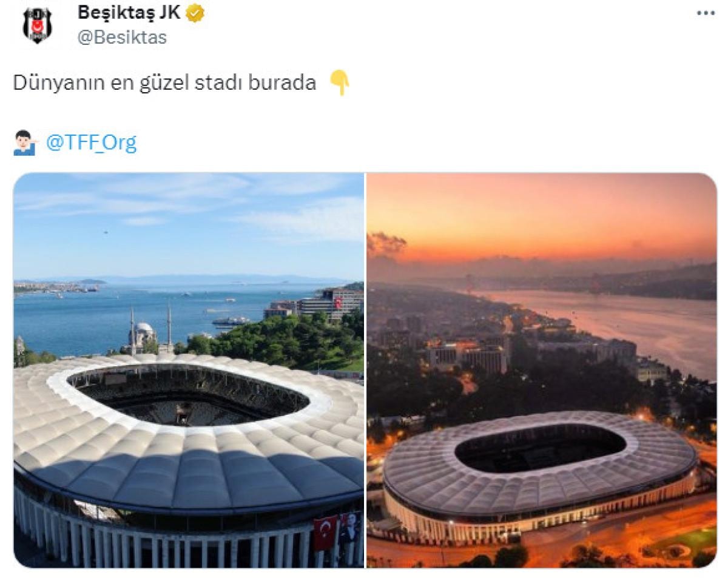This screenshot has width=728, height=578.
Task: Click the @TFF_Org mention
Action: point(92,143)
